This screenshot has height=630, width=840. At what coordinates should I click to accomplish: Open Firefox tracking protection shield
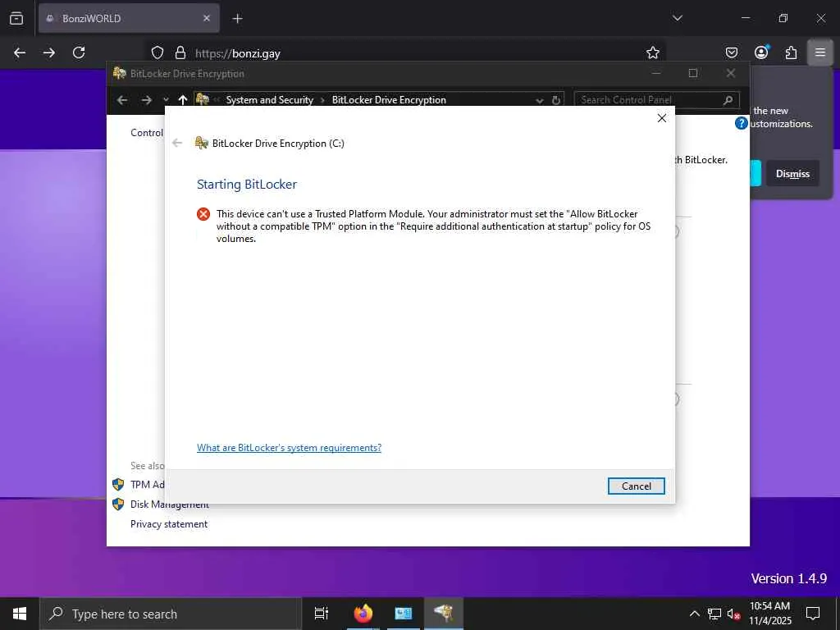coord(157,52)
